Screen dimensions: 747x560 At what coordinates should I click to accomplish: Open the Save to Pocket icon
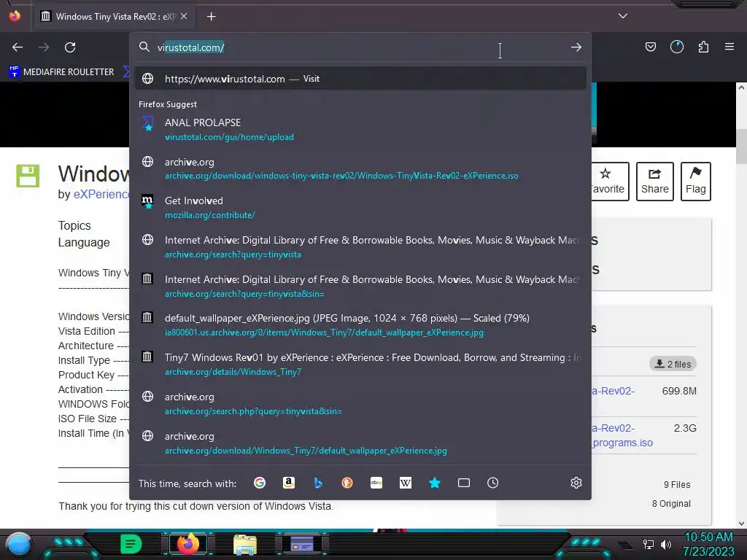tap(650, 47)
